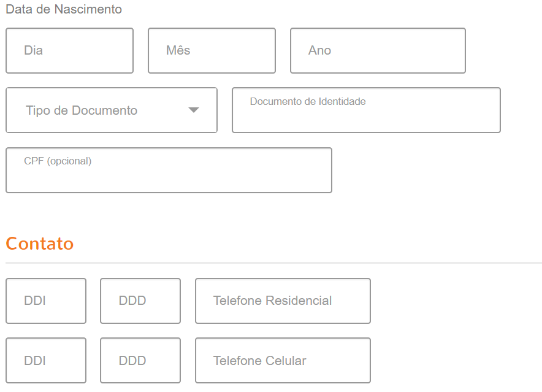The image size is (542, 392).
Task: Focus DDI field in Telefone Celular row
Action: (x=46, y=361)
